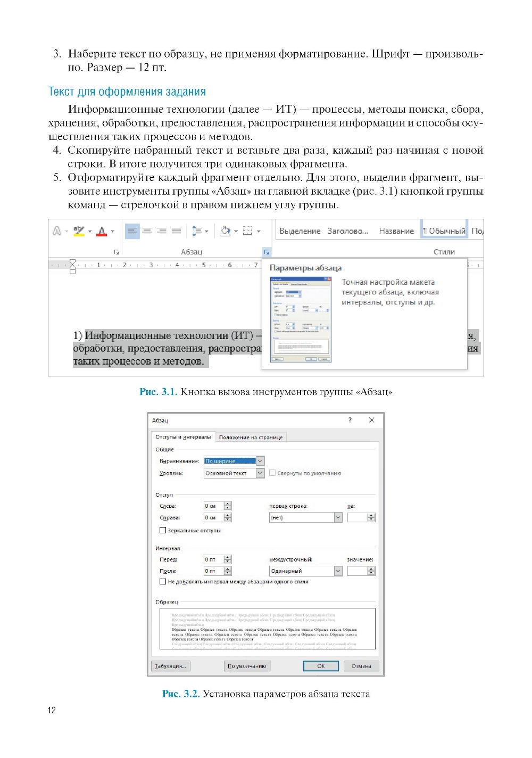Image resolution: width=532 pixels, height=758 pixels.
Task: Click the align right icon
Action: [x=162, y=231]
